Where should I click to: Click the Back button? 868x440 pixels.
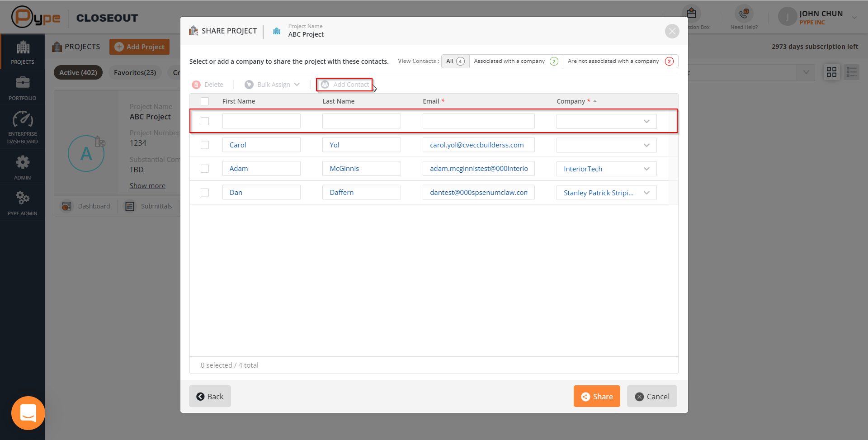click(x=210, y=396)
